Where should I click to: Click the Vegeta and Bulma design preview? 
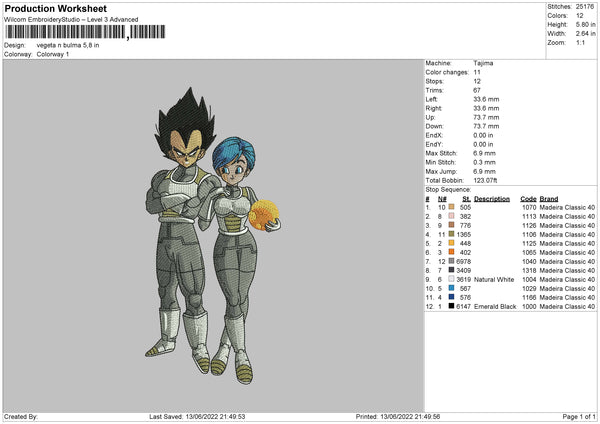pyautogui.click(x=213, y=236)
